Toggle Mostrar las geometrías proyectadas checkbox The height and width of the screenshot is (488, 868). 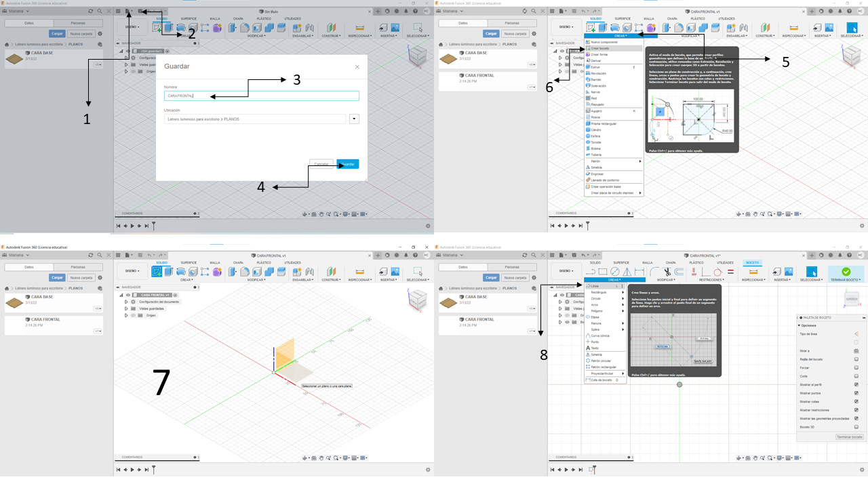point(856,418)
